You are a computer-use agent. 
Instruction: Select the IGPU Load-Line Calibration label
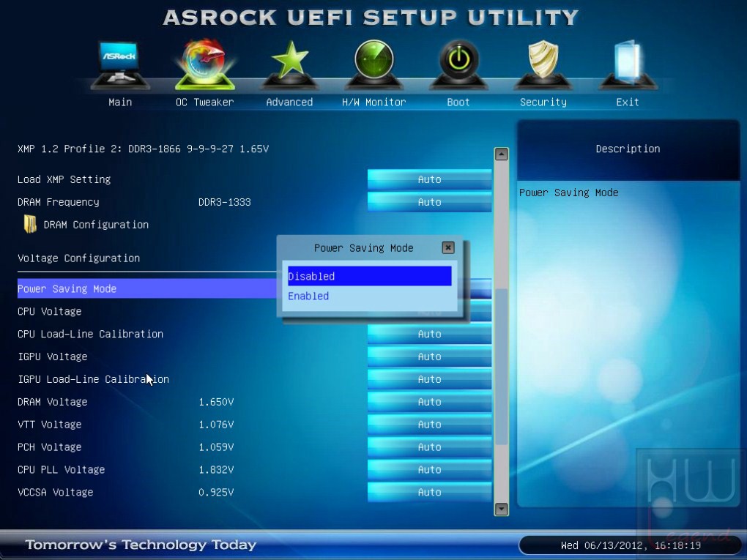tap(94, 379)
